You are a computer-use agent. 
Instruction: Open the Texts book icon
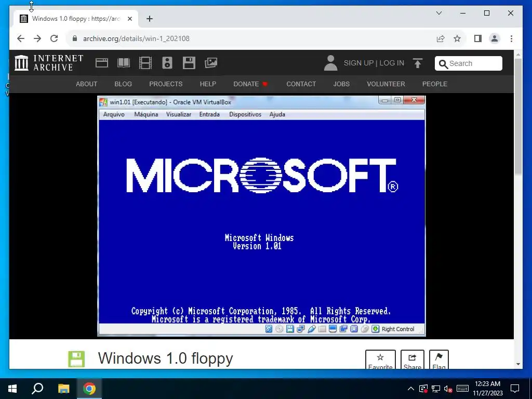point(124,63)
